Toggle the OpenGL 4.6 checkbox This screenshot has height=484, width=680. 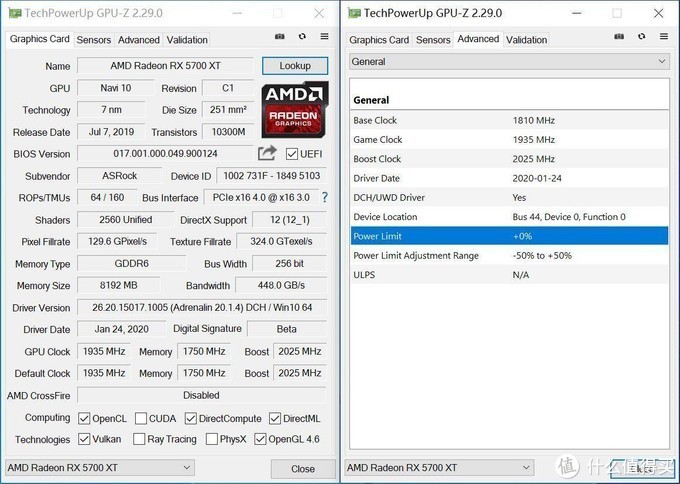pyautogui.click(x=260, y=439)
